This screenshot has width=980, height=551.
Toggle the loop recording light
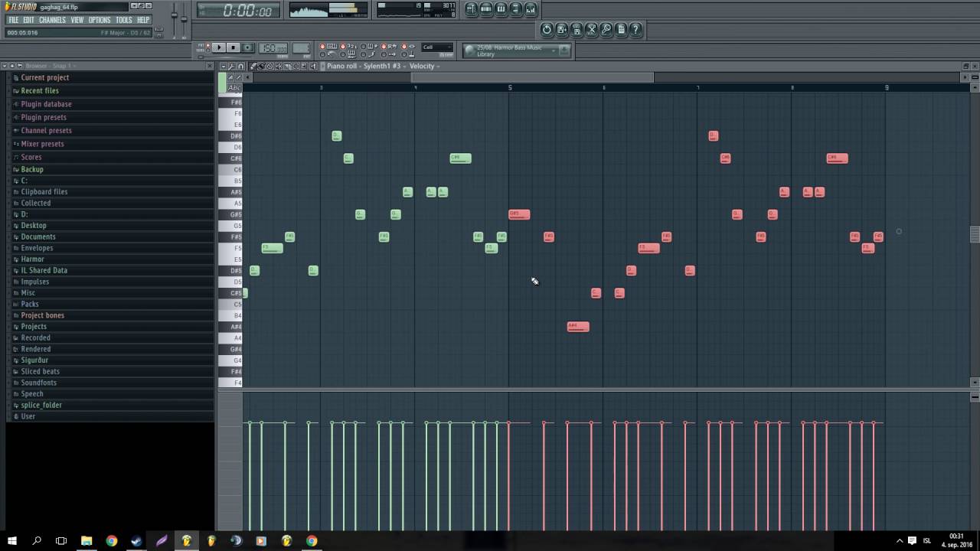(384, 47)
